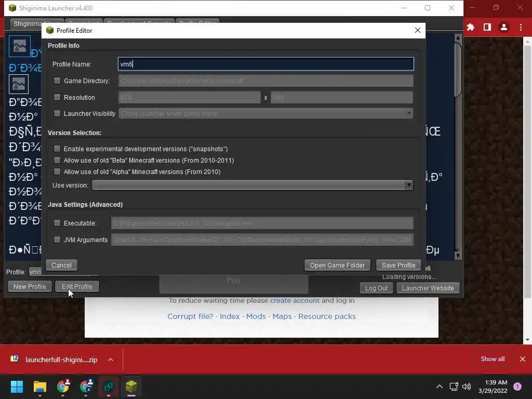Open first Chrome taskbar icon
The image size is (532, 399).
pyautogui.click(x=63, y=387)
